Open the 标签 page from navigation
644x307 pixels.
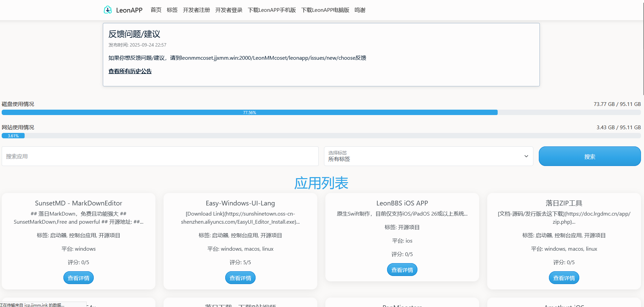click(172, 10)
